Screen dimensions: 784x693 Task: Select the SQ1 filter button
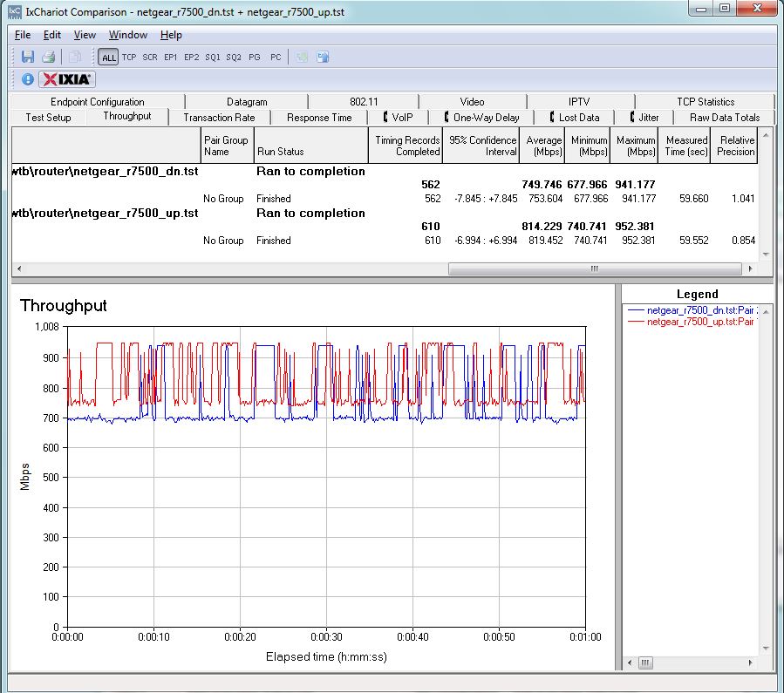(x=213, y=58)
